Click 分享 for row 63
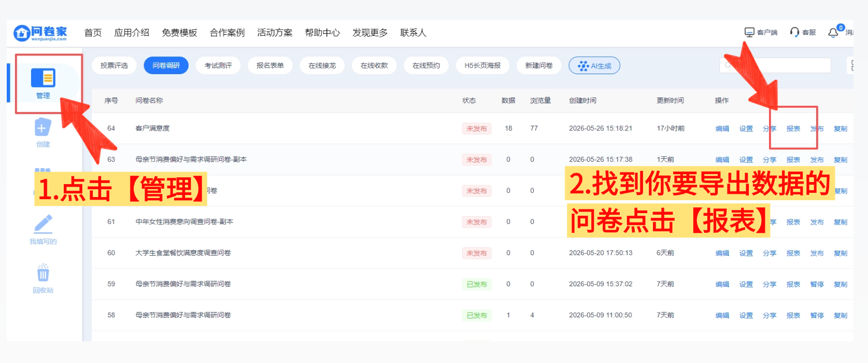This screenshot has width=868, height=363. (x=770, y=160)
